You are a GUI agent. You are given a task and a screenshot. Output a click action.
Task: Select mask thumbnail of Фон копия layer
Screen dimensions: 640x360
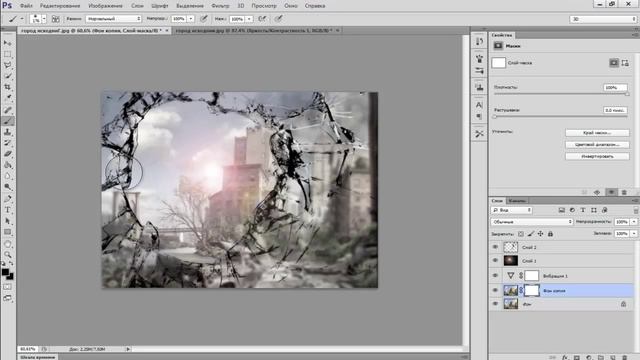[x=532, y=290]
